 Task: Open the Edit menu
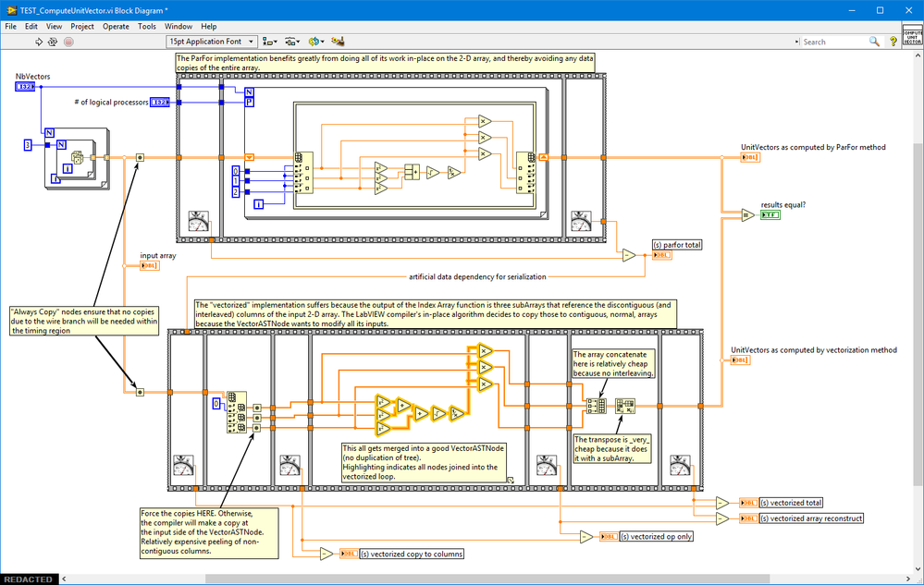coord(31,27)
